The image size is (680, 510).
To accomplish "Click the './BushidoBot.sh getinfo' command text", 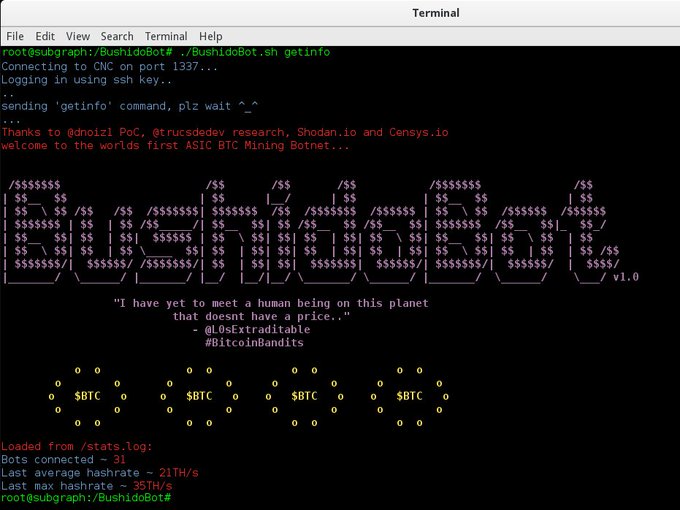I will point(255,52).
